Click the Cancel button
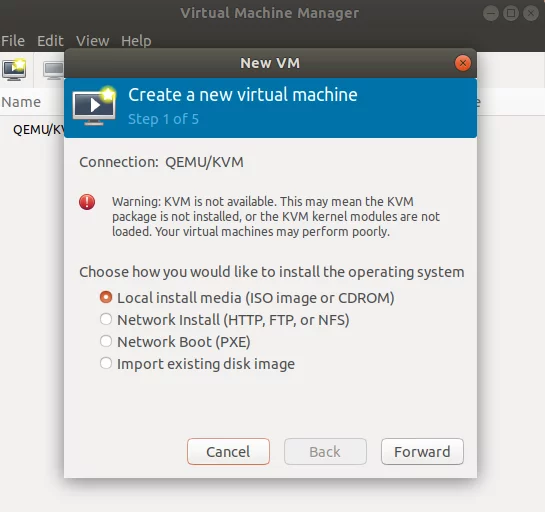Viewport: 545px width, 512px height. point(228,452)
